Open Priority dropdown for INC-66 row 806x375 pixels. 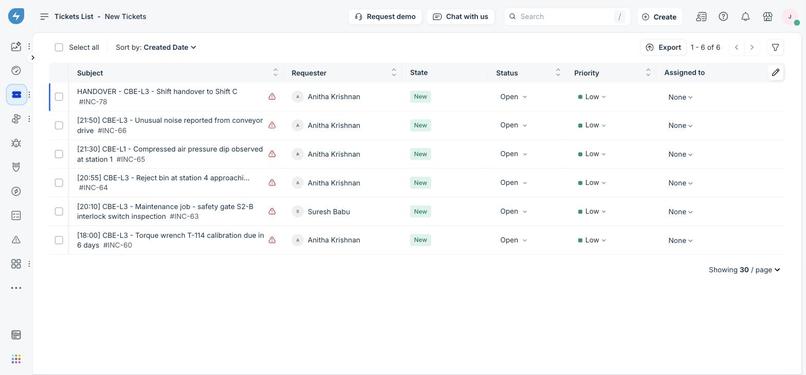592,125
